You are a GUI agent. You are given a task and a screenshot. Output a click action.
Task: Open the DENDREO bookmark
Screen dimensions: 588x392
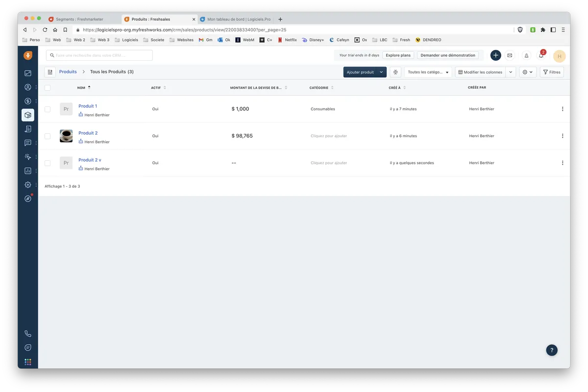(428, 40)
